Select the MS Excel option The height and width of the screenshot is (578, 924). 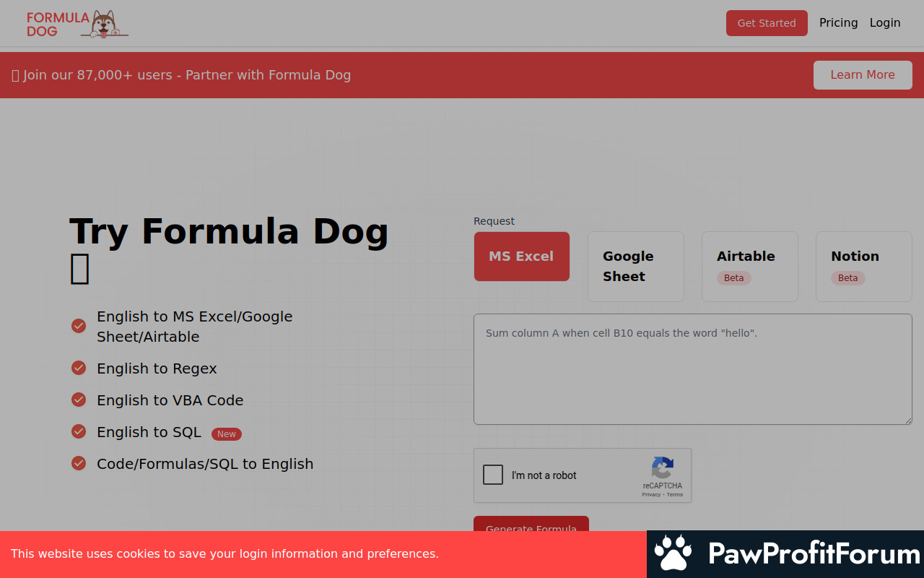pos(521,256)
